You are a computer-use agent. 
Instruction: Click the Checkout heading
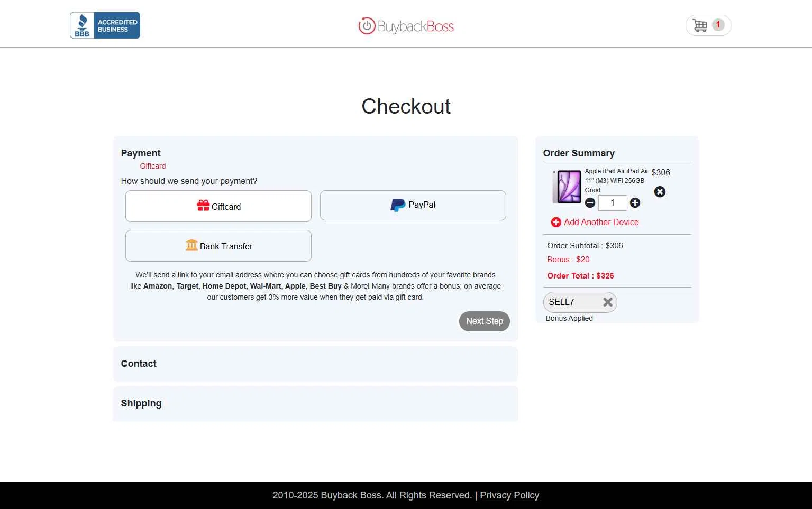[406, 106]
